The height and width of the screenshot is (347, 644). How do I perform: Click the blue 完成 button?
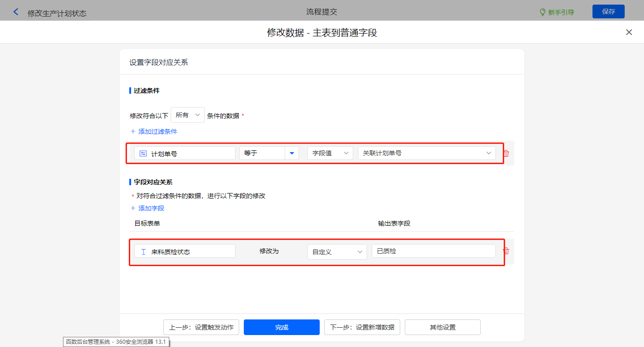point(282,327)
